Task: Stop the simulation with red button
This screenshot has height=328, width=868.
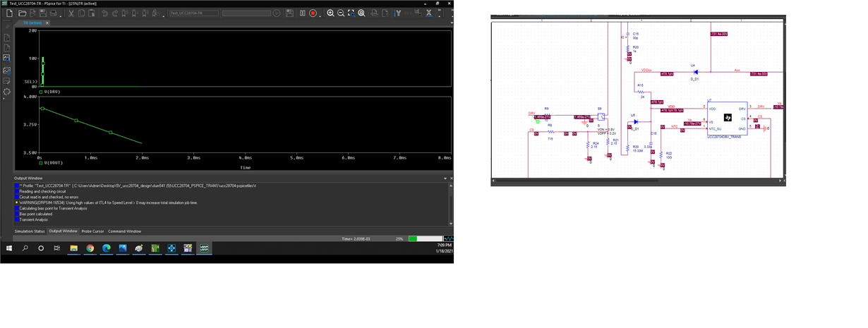Action: pyautogui.click(x=313, y=13)
